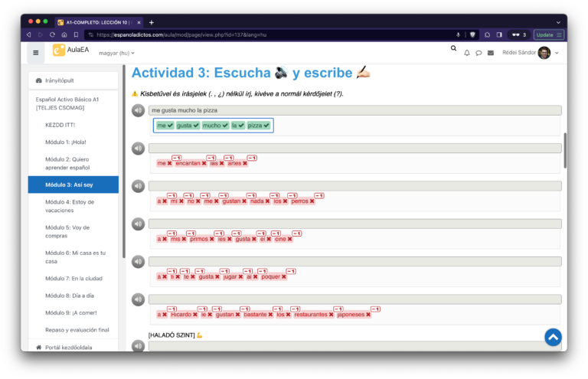Click the empty answer field above 'a Ricardo le gustan'
This screenshot has height=379, width=588.
pos(354,299)
